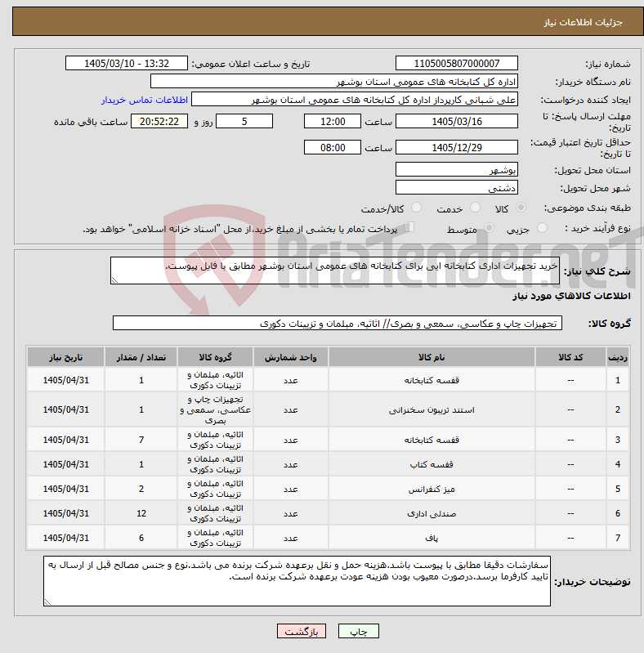Open buyer contact info link اطلاعات تماس خریدار
This screenshot has height=653, width=644.
coord(145,100)
